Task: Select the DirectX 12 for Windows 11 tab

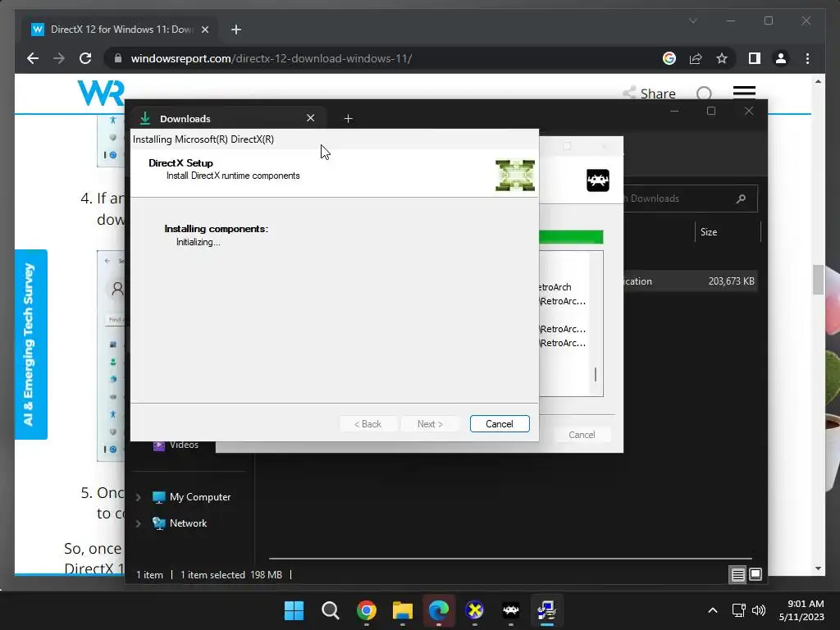Action: tap(121, 30)
